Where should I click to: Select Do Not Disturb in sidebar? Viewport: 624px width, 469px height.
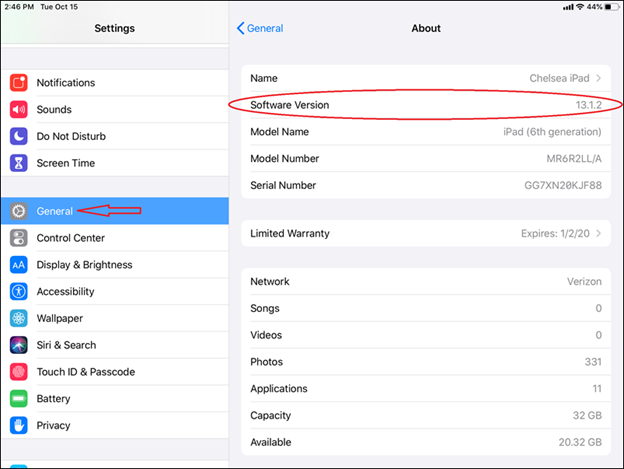(x=115, y=136)
